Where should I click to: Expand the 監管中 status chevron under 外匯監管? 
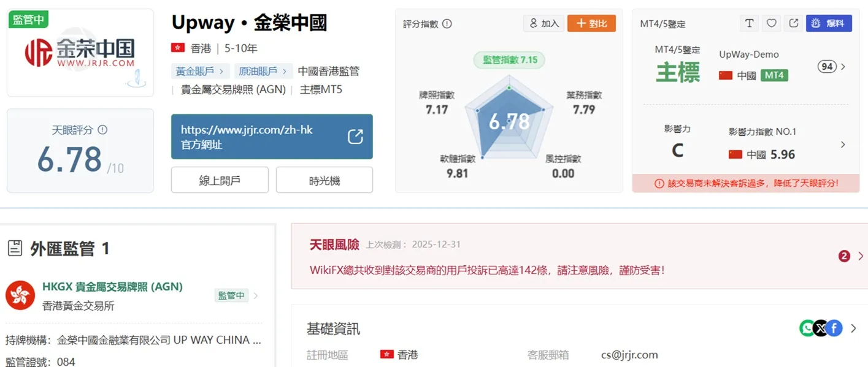pyautogui.click(x=255, y=295)
